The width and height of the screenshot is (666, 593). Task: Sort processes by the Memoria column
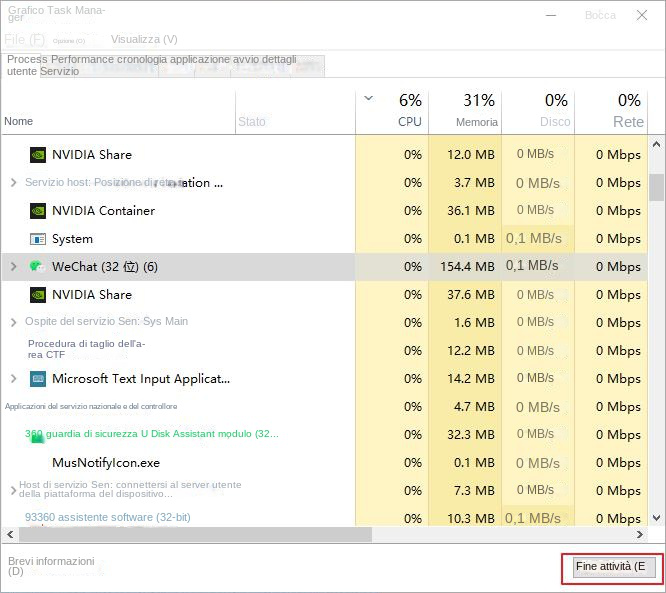477,122
